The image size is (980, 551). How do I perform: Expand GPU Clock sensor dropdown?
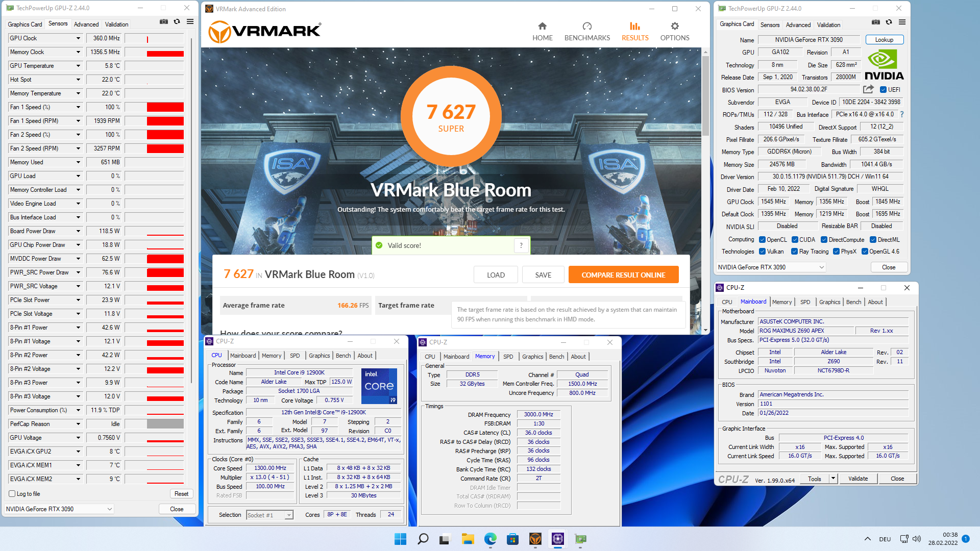[x=78, y=38]
